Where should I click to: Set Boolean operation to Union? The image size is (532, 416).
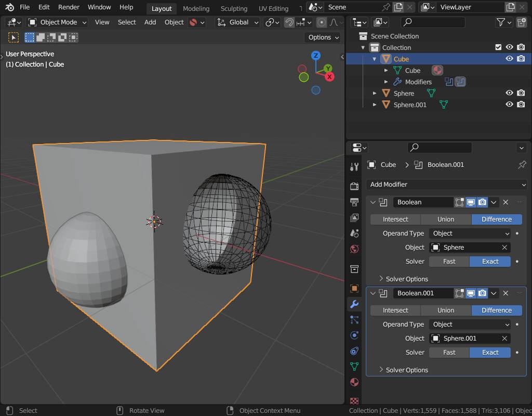point(445,219)
